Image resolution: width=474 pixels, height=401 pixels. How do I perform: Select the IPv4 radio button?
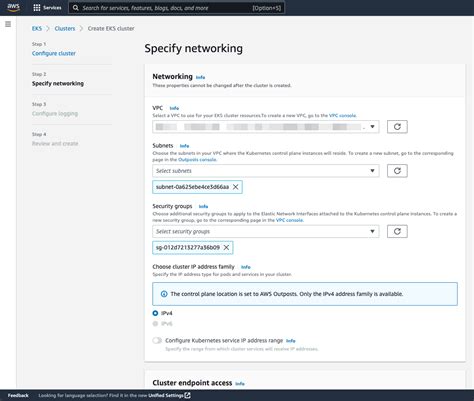155,313
